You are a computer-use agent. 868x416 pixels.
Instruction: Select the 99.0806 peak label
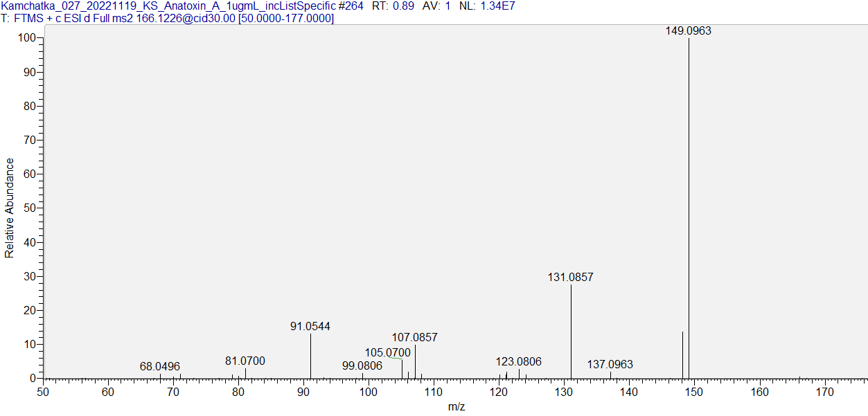tap(362, 365)
